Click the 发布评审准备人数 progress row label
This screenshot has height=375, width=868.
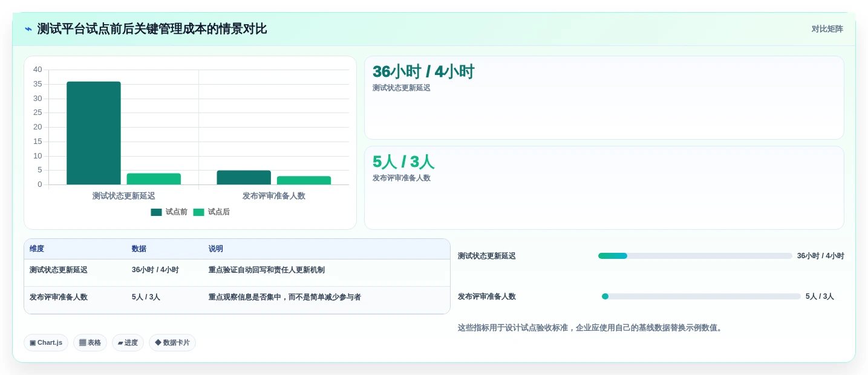coord(487,297)
